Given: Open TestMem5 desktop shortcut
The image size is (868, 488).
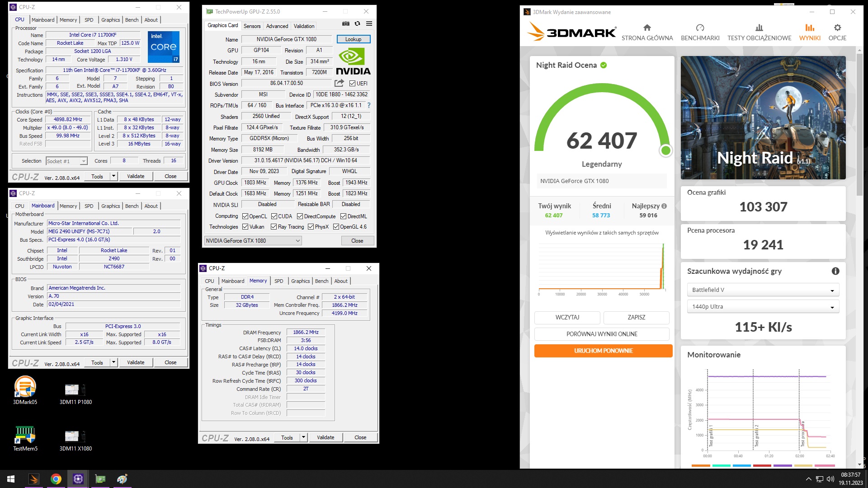Looking at the screenshot, I should pyautogui.click(x=25, y=438).
